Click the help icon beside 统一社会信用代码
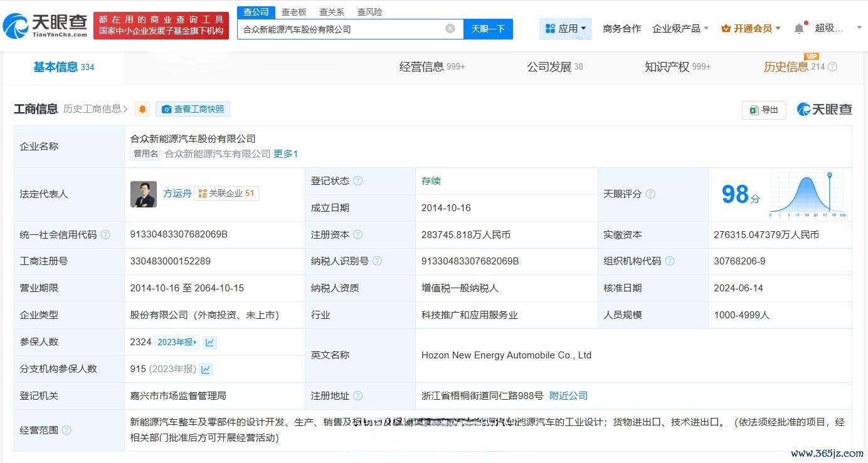Image resolution: width=868 pixels, height=463 pixels. pyautogui.click(x=105, y=235)
